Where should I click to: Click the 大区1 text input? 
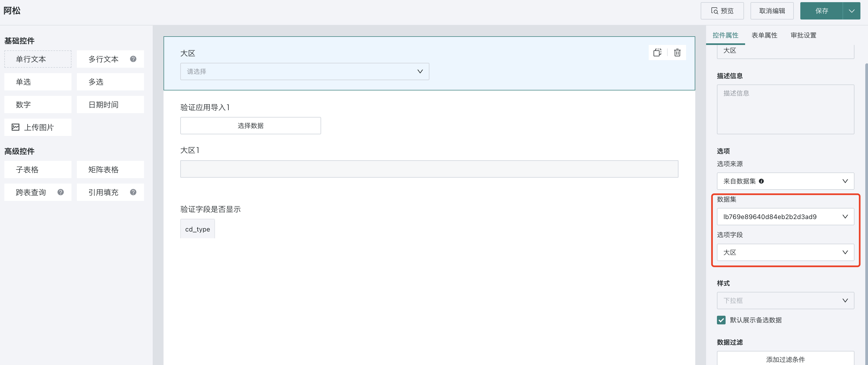point(429,169)
